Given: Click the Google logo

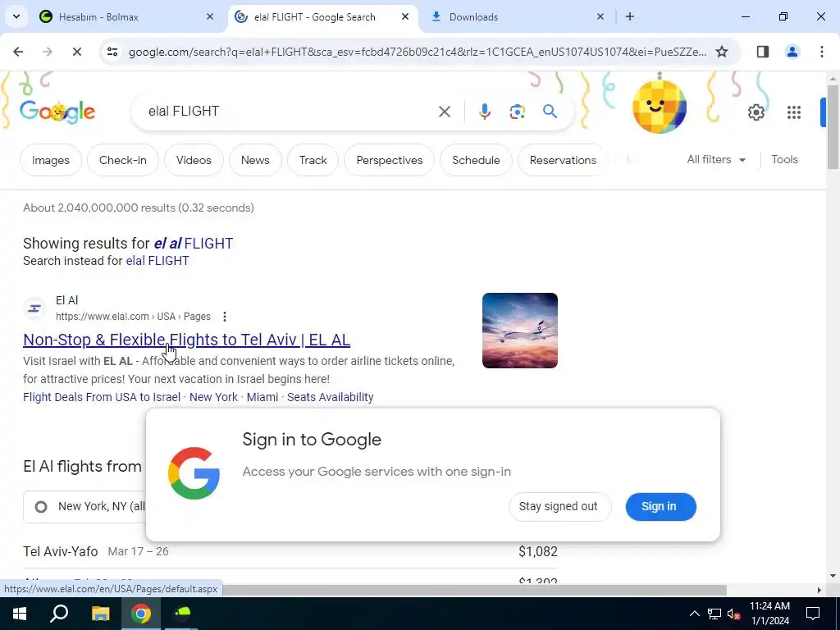Looking at the screenshot, I should (57, 112).
